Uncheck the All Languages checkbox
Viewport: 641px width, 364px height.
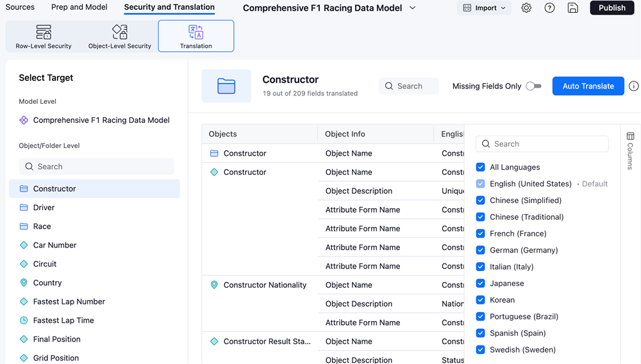click(x=480, y=167)
